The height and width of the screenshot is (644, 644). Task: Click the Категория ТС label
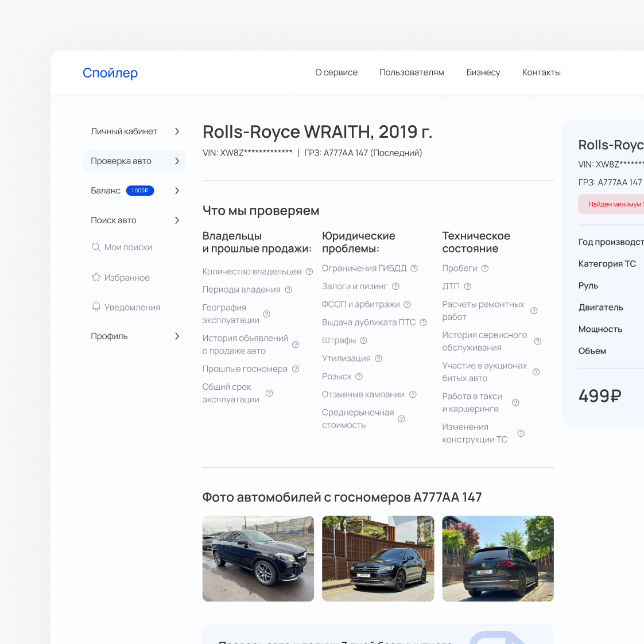pos(607,263)
